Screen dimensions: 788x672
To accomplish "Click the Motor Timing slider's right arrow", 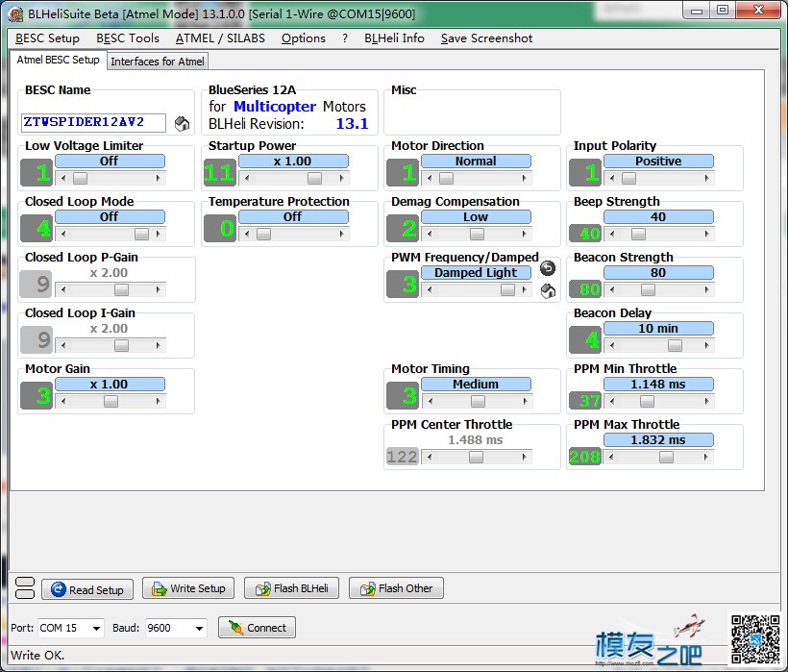I will (x=524, y=401).
